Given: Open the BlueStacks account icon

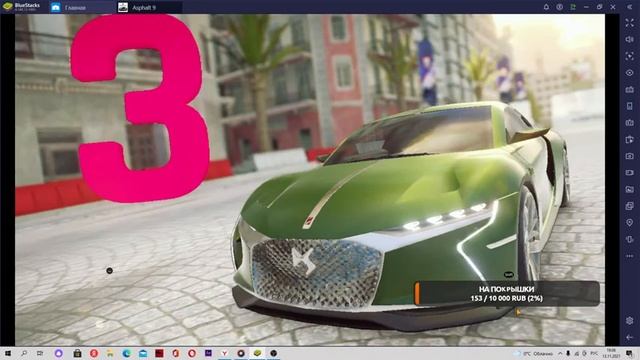Looking at the screenshot, I should point(560,7).
